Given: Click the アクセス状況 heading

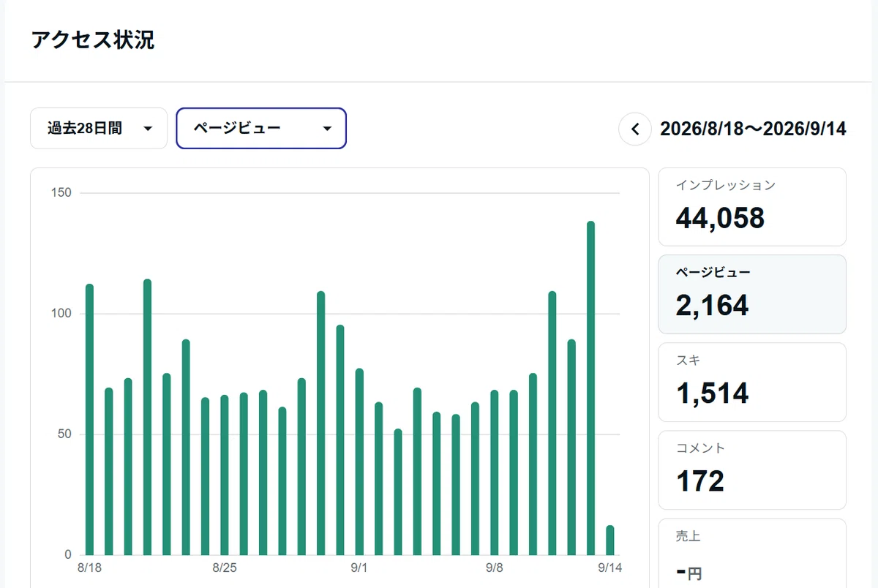Looking at the screenshot, I should pos(93,40).
